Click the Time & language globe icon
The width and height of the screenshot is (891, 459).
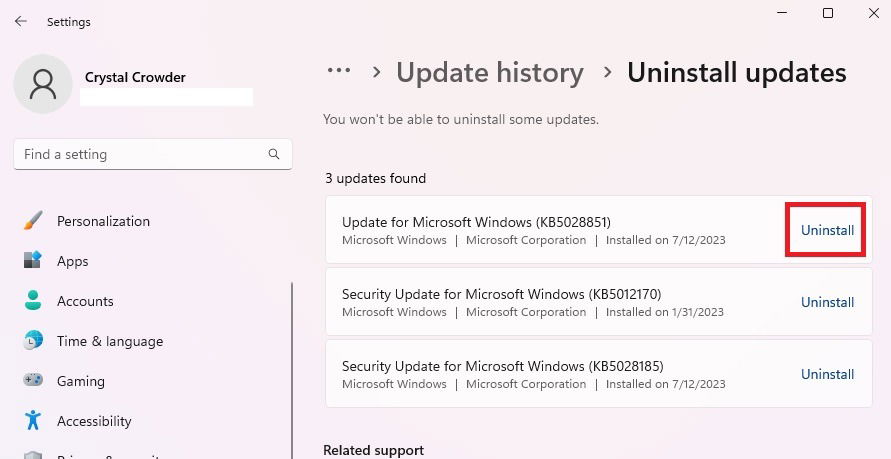[33, 341]
